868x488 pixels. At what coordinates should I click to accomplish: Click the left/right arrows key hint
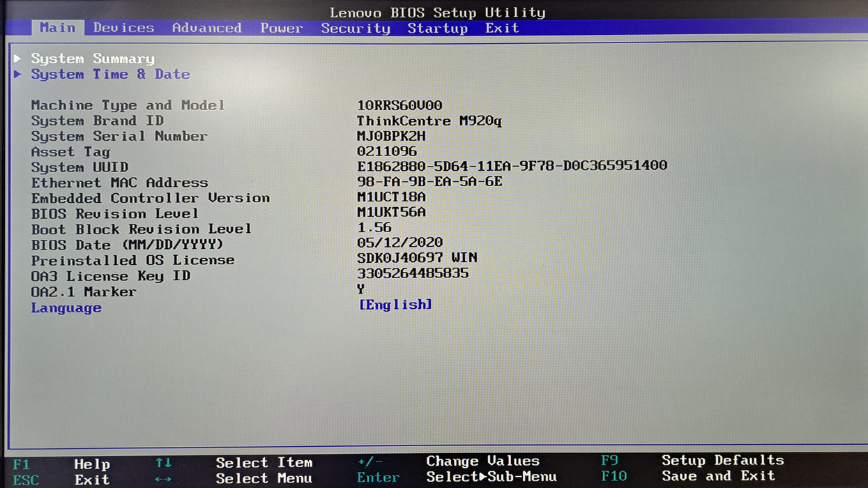click(x=163, y=479)
